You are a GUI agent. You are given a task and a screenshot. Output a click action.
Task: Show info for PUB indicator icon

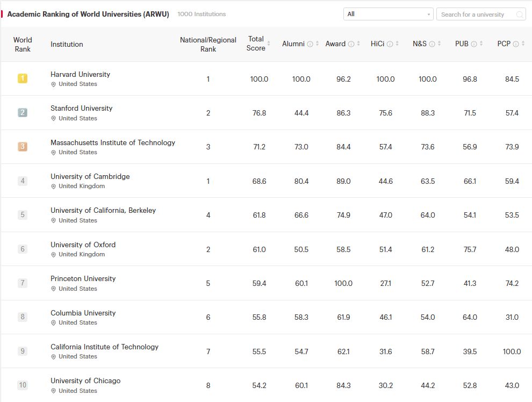[474, 44]
